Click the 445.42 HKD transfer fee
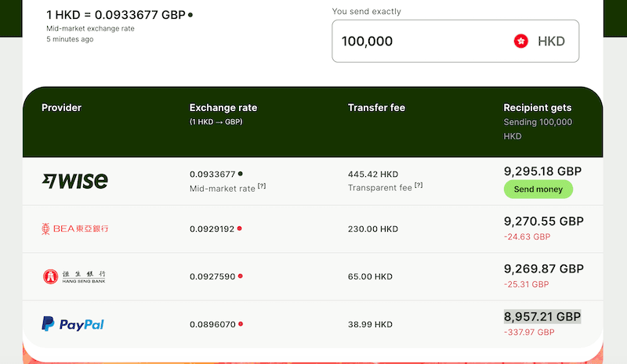Viewport: 627px width, 364px height. coord(373,175)
